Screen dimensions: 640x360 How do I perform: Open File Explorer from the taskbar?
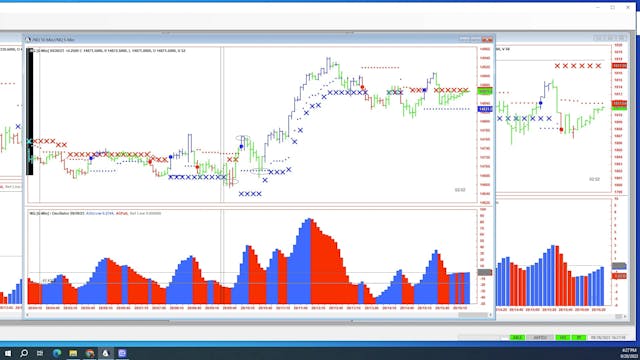pyautogui.click(x=73, y=353)
